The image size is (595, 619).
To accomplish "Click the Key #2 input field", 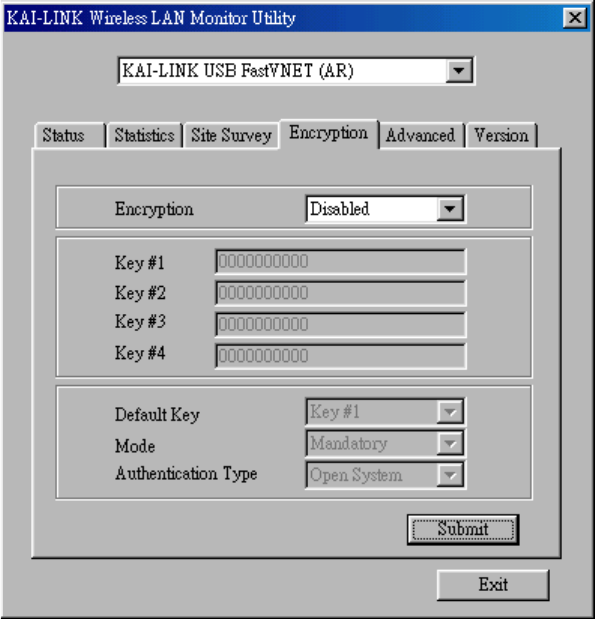I will click(x=340, y=293).
